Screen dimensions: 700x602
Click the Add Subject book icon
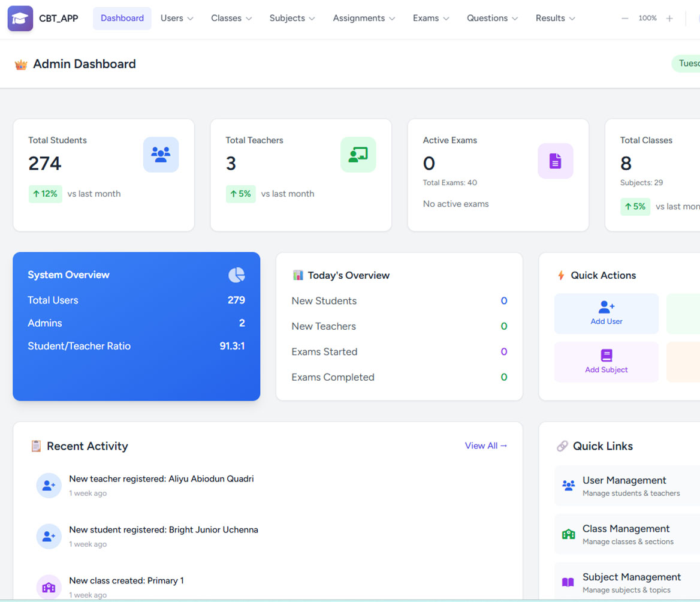[x=606, y=356]
